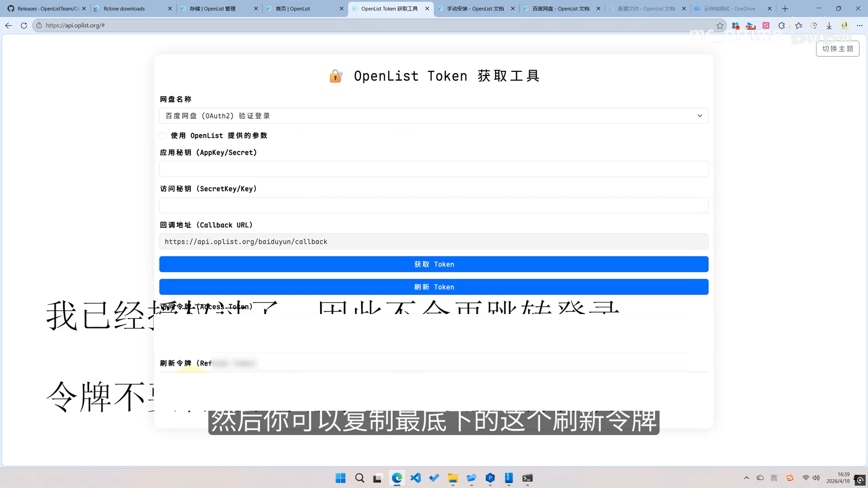Open taskbar Search
The width and height of the screenshot is (868, 488).
pos(359,478)
